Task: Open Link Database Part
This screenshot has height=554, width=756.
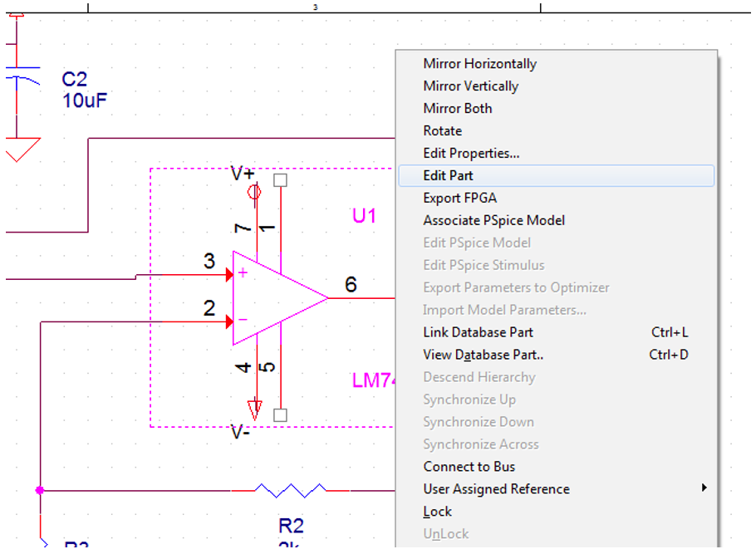Action: 478,332
